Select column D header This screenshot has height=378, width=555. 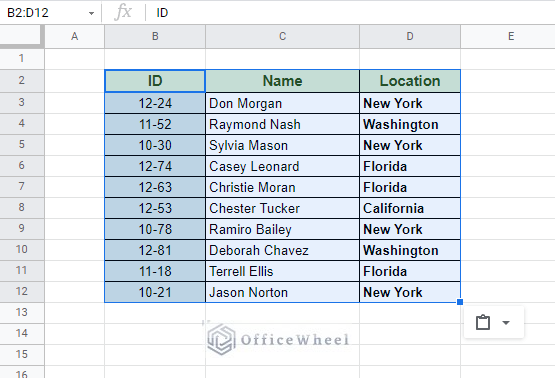point(410,36)
